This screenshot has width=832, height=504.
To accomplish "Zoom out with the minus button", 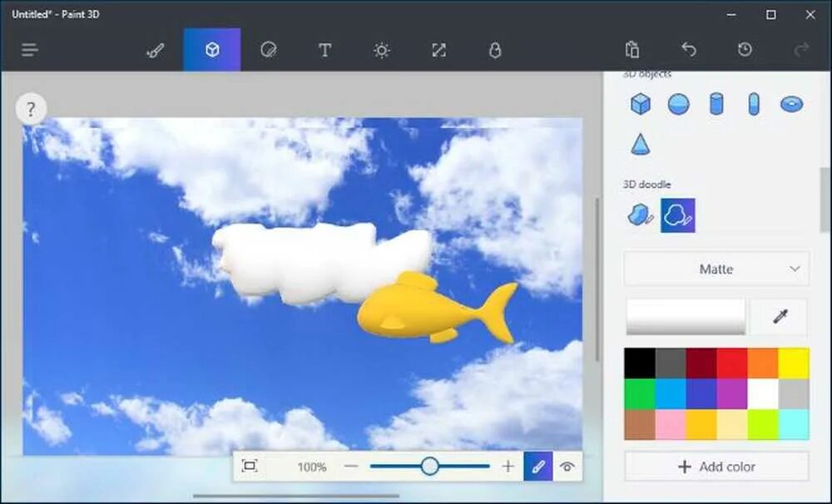I will click(351, 467).
